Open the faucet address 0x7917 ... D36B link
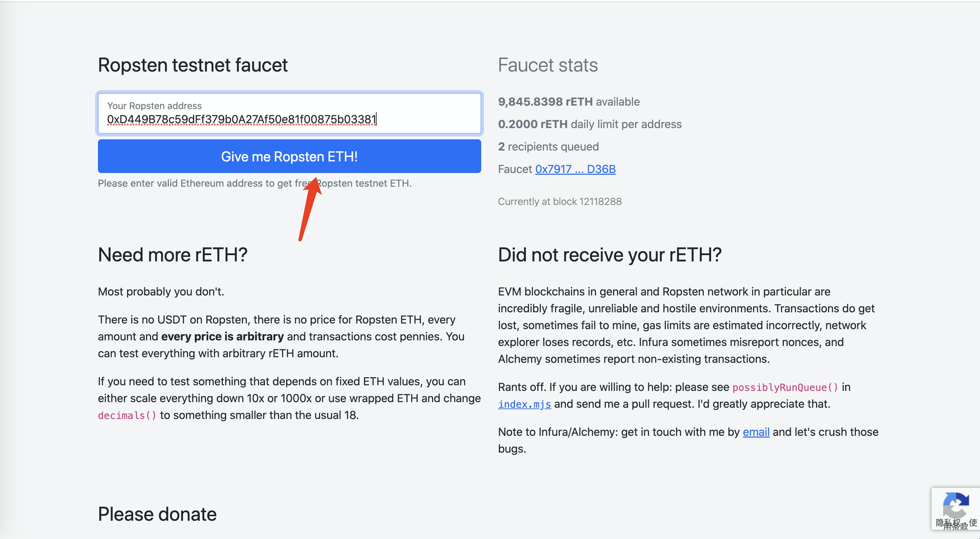Image resolution: width=980 pixels, height=539 pixels. pyautogui.click(x=575, y=169)
